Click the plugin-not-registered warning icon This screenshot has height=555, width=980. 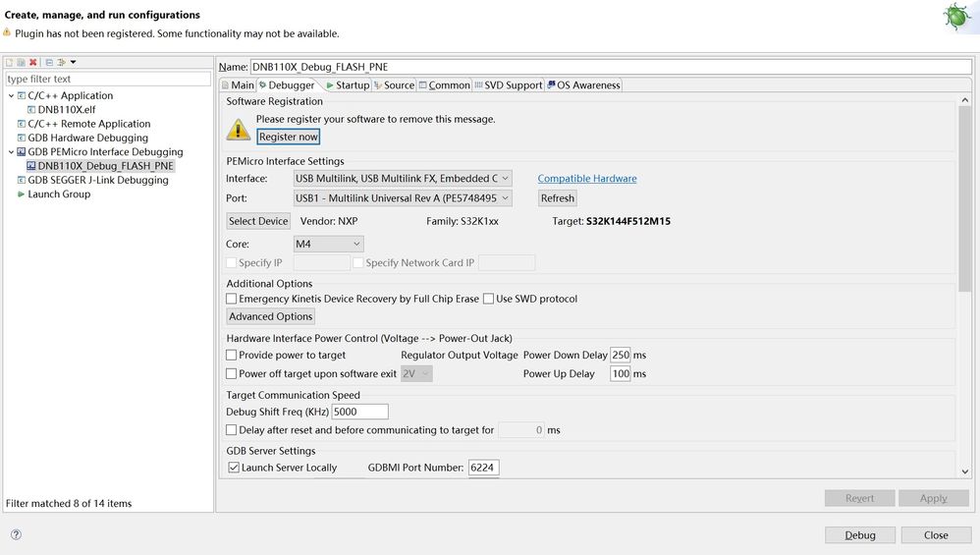point(7,32)
